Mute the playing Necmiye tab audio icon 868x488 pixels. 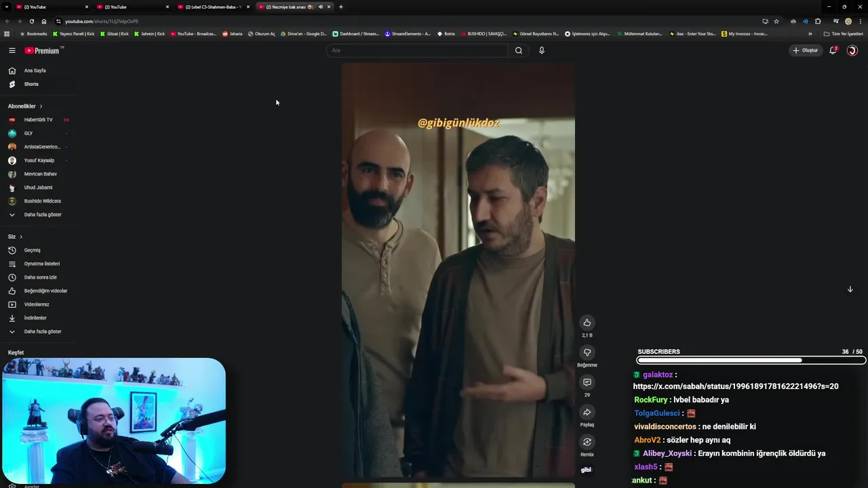321,7
